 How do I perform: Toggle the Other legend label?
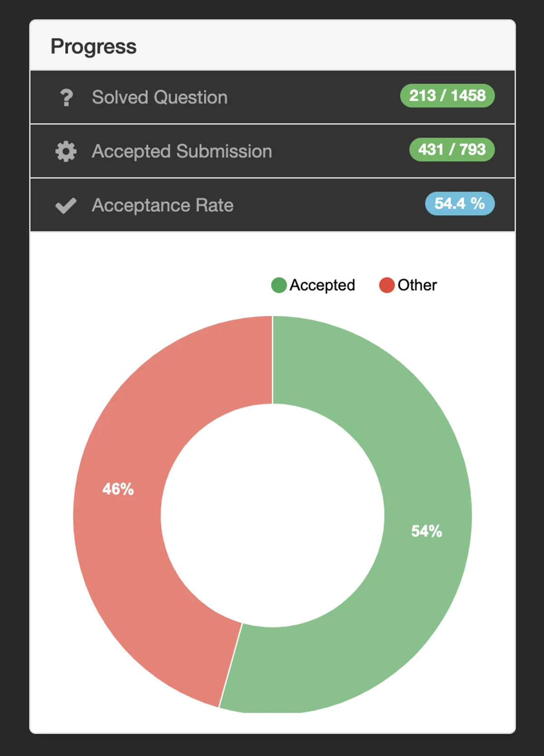coord(417,285)
